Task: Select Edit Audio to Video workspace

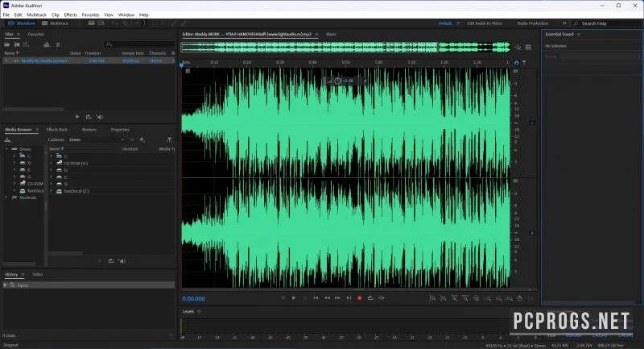Action: 485,23
